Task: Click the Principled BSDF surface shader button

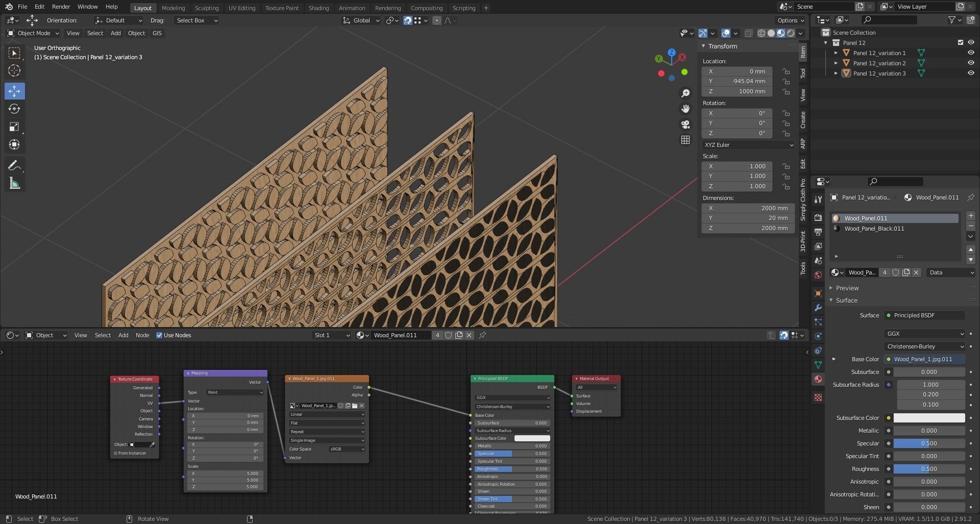Action: pyautogui.click(x=924, y=315)
